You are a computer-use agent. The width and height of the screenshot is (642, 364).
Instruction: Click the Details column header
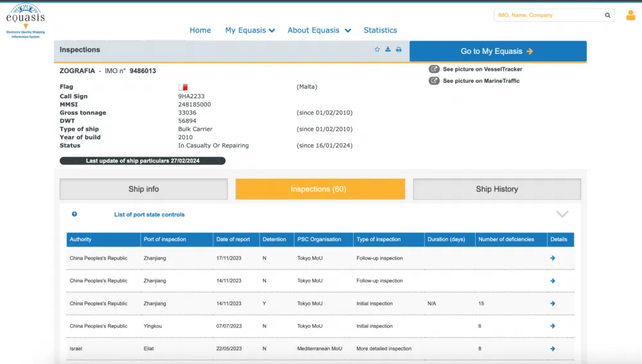pyautogui.click(x=560, y=239)
